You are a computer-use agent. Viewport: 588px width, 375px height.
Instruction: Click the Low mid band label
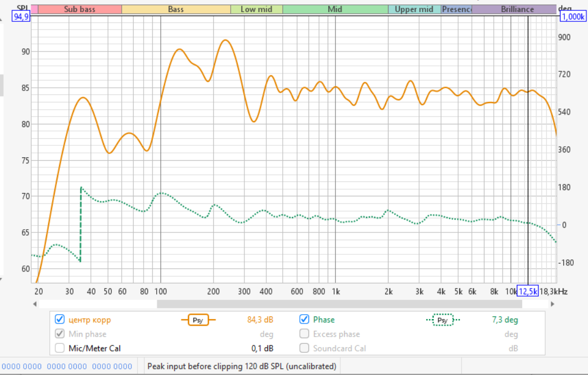click(256, 9)
